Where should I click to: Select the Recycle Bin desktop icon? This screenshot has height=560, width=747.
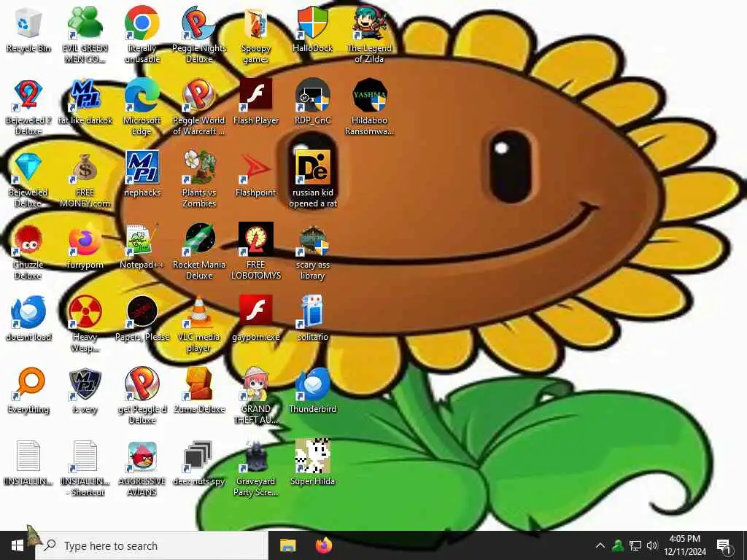pyautogui.click(x=28, y=23)
